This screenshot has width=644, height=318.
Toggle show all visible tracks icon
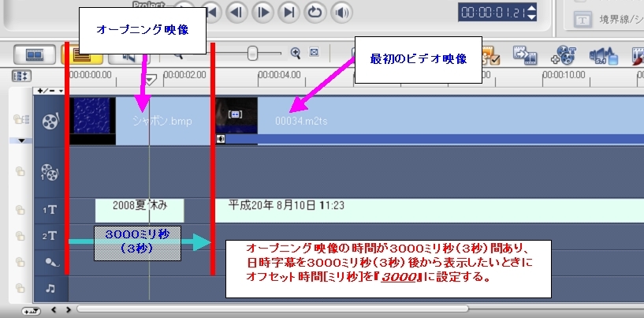point(21,76)
